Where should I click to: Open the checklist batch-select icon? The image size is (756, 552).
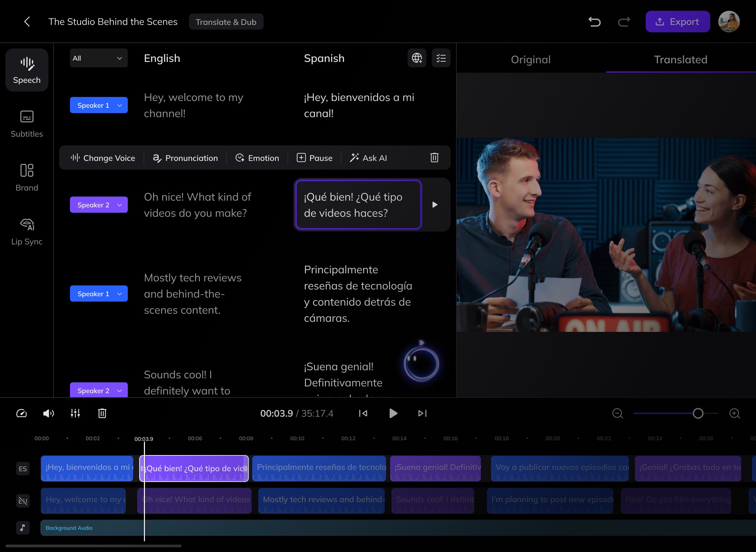(441, 58)
